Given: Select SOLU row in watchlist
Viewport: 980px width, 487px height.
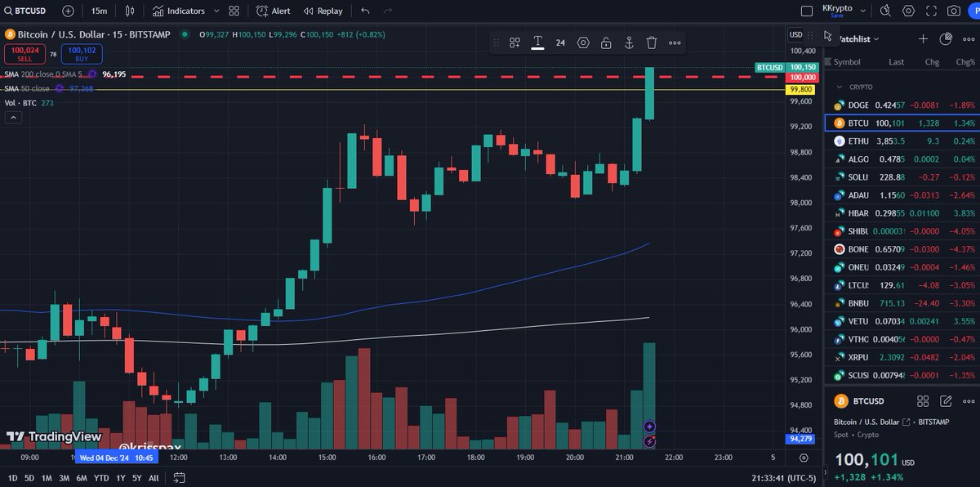Looking at the screenshot, I should 902,176.
